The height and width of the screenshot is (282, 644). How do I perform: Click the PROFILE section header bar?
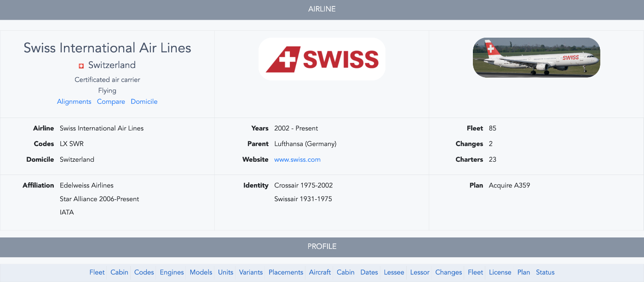pyautogui.click(x=322, y=247)
